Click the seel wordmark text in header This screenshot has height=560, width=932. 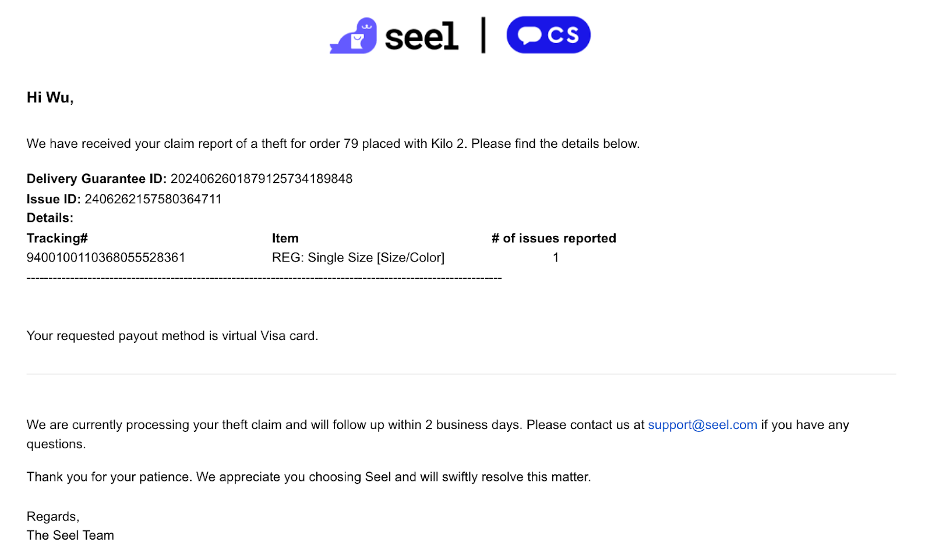pyautogui.click(x=422, y=37)
